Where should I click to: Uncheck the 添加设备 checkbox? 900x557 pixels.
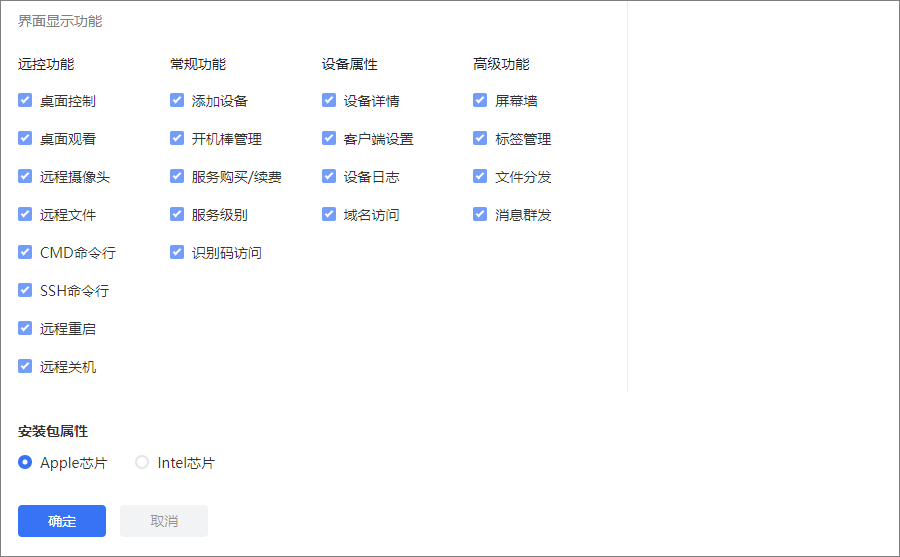pos(177,100)
